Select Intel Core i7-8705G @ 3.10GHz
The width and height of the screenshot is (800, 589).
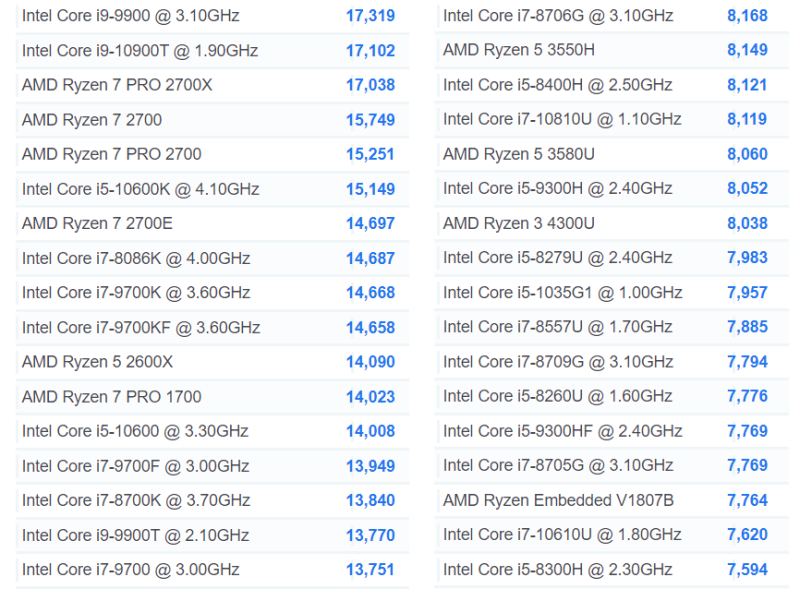point(558,465)
